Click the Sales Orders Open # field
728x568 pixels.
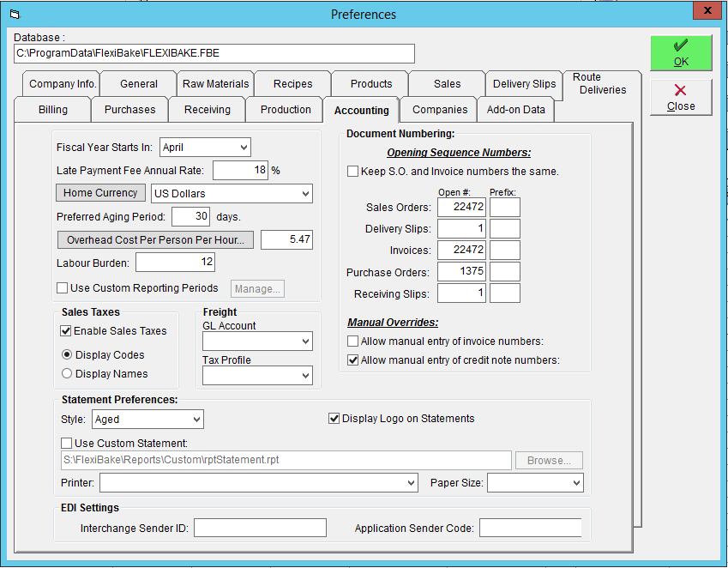click(x=461, y=207)
